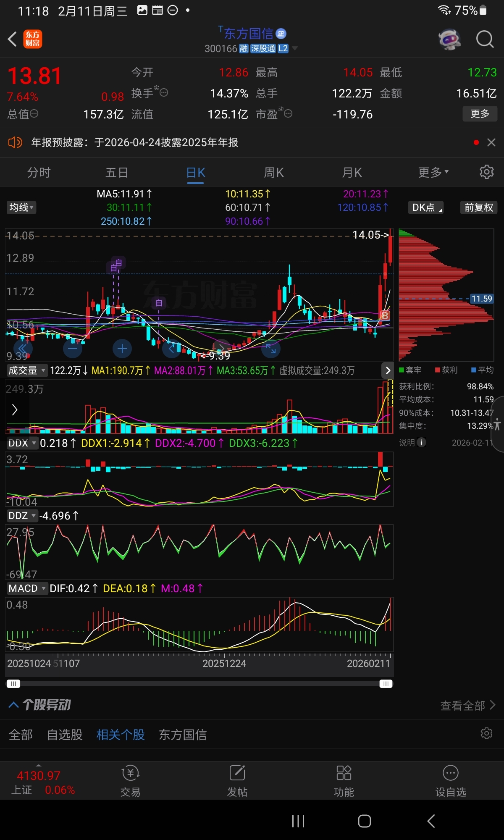This screenshot has width=504, height=840.
Task: Open the MACD indicator dropdown
Action: (x=27, y=588)
